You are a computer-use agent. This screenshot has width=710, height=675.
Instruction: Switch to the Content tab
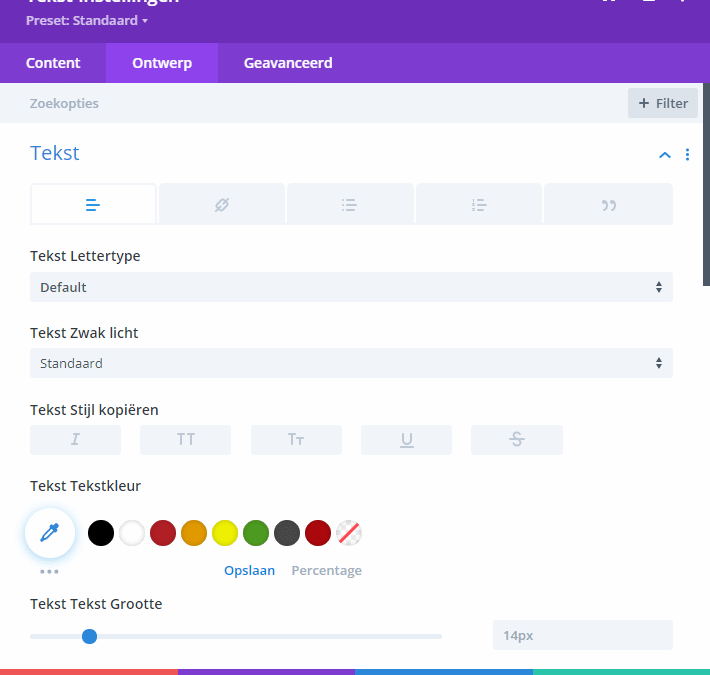click(x=53, y=63)
